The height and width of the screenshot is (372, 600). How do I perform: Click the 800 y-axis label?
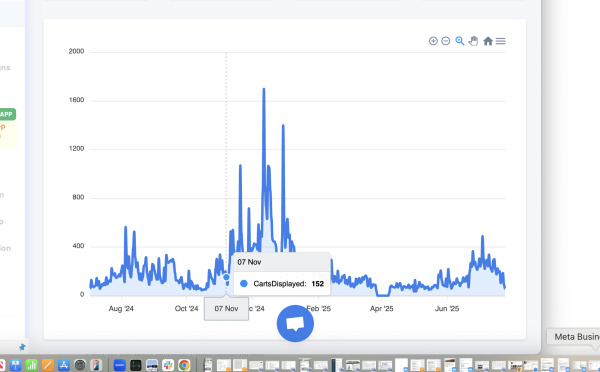coord(78,197)
